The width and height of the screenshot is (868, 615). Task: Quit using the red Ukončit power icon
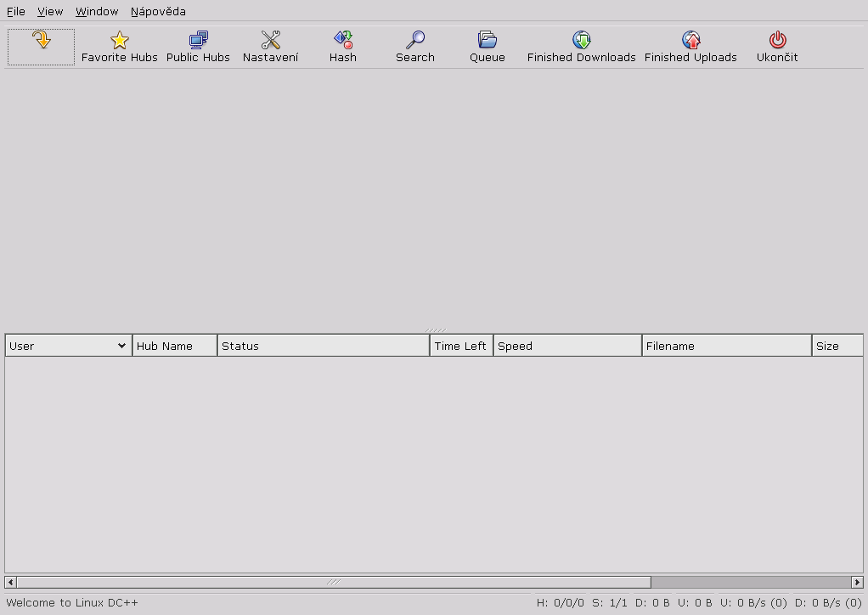point(777,40)
